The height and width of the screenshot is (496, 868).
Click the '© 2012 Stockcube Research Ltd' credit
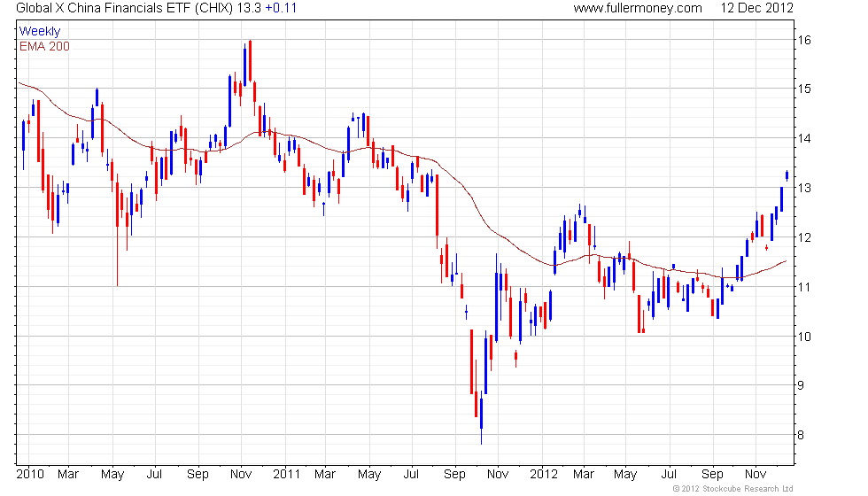point(733,489)
